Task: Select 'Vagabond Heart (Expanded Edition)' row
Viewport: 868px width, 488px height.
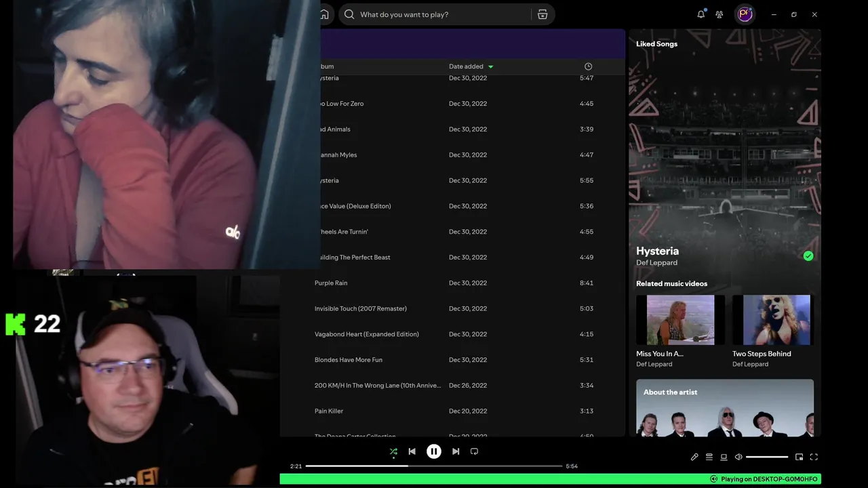Action: pos(453,334)
